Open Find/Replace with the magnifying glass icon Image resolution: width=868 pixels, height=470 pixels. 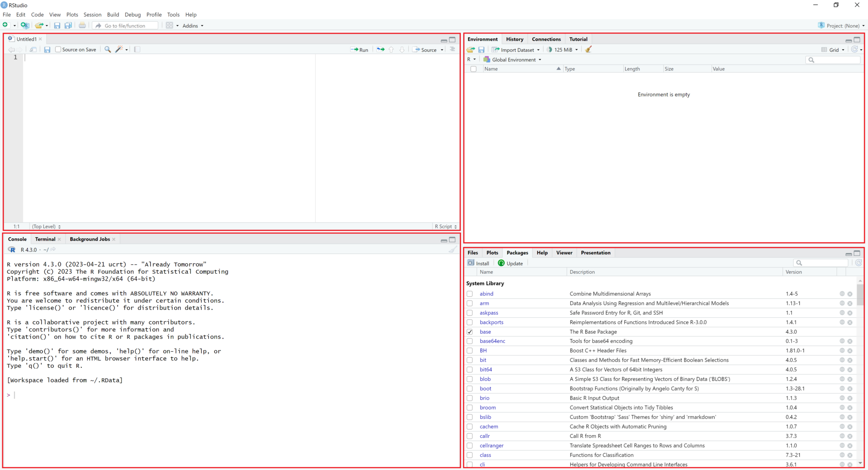tap(107, 49)
